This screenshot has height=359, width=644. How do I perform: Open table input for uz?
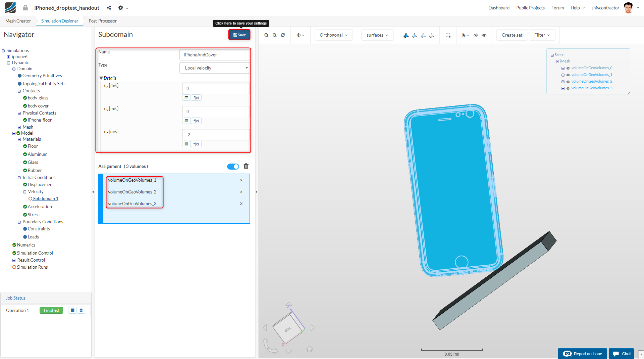click(x=186, y=144)
